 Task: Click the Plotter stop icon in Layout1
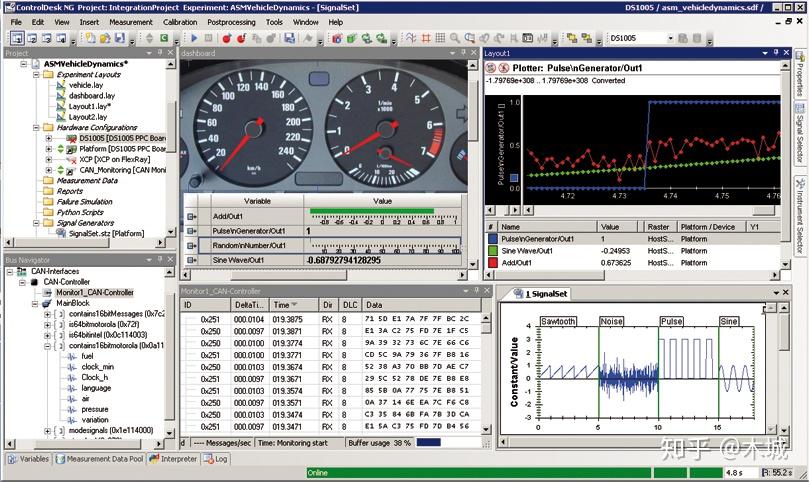504,67
